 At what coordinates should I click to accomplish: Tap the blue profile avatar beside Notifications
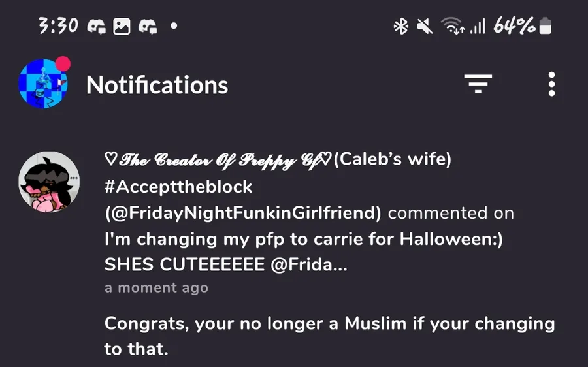pos(42,84)
